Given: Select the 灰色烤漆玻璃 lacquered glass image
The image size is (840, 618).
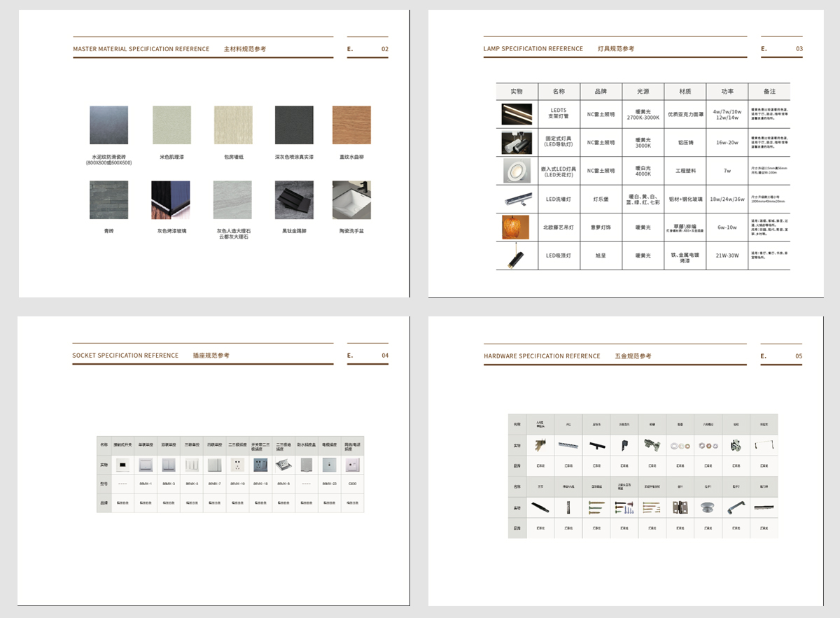Looking at the screenshot, I should (171, 200).
